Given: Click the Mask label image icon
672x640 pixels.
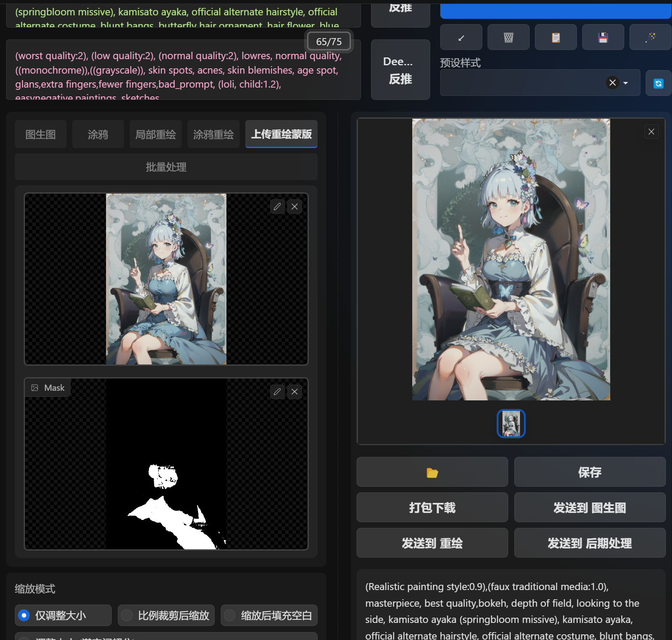Looking at the screenshot, I should [x=35, y=388].
